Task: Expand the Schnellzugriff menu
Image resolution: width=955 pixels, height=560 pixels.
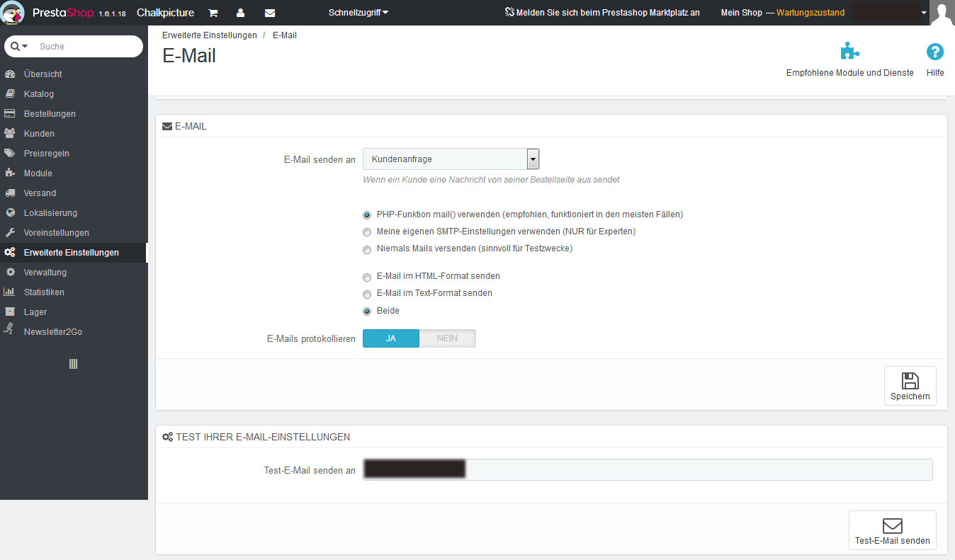Action: (x=358, y=13)
